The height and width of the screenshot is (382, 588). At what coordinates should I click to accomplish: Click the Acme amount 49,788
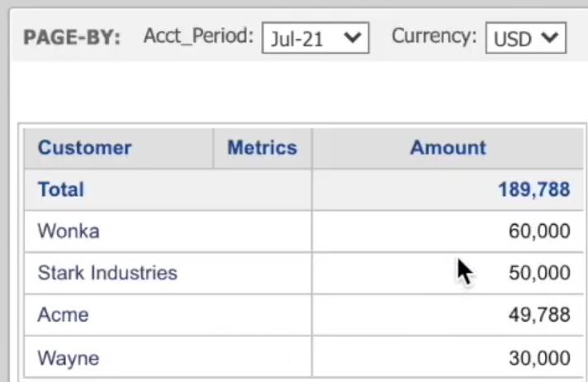click(x=539, y=315)
